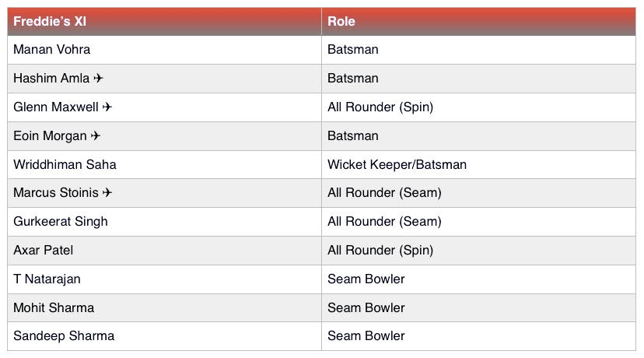Click the airplane icon beside Glenn Maxwell
644x358 pixels.
[x=107, y=107]
